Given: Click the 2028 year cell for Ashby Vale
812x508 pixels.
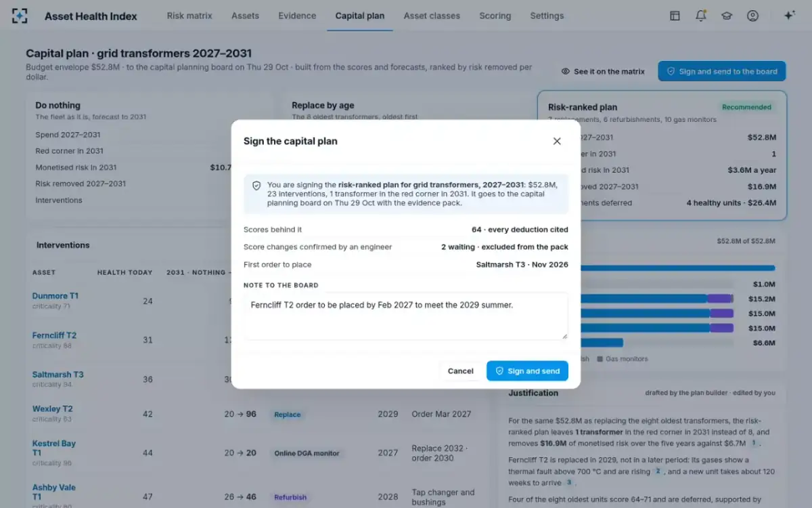Looking at the screenshot, I should tap(388, 497).
